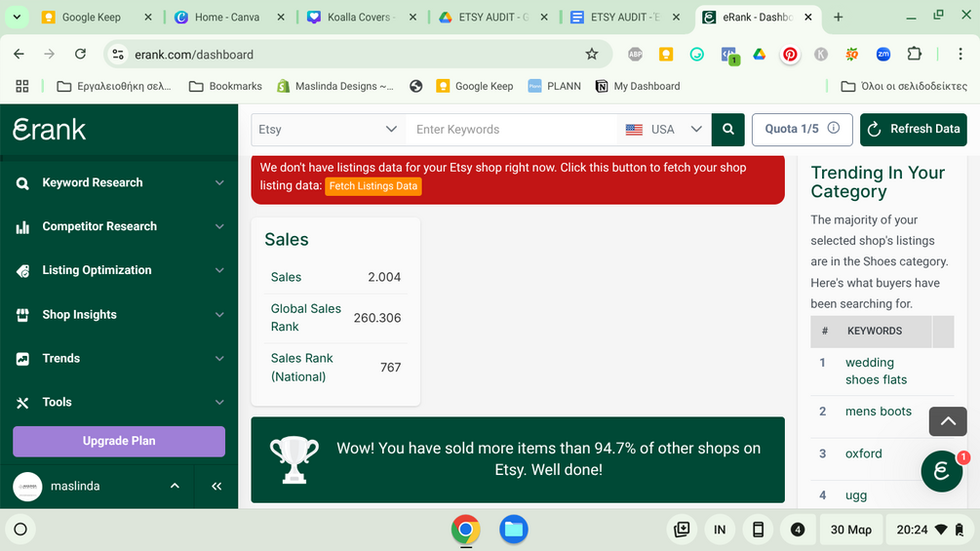This screenshot has width=980, height=551.
Task: Click the scroll-to-top arrow button
Action: pyautogui.click(x=948, y=421)
